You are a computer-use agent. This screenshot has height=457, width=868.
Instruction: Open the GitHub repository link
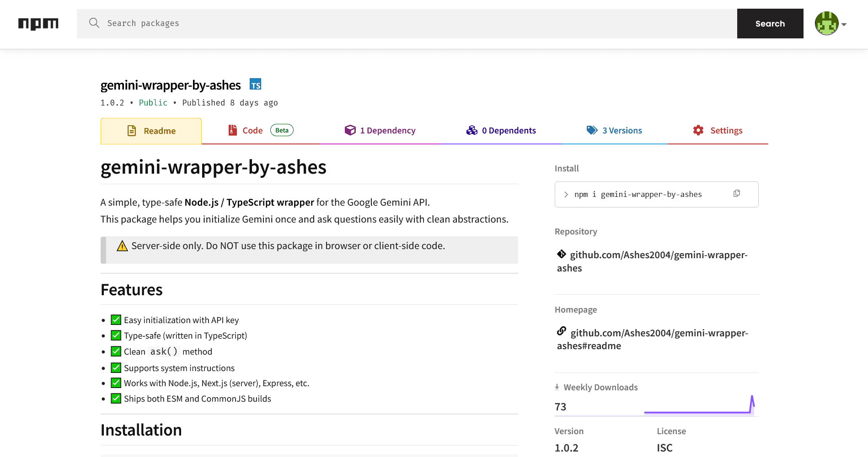652,261
